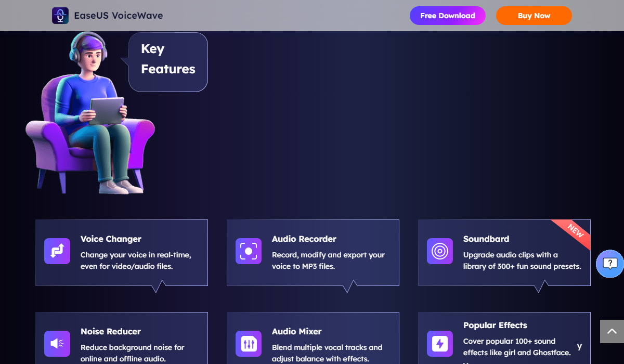This screenshot has width=624, height=364.
Task: Click the Popular Effects lightning icon
Action: (440, 344)
